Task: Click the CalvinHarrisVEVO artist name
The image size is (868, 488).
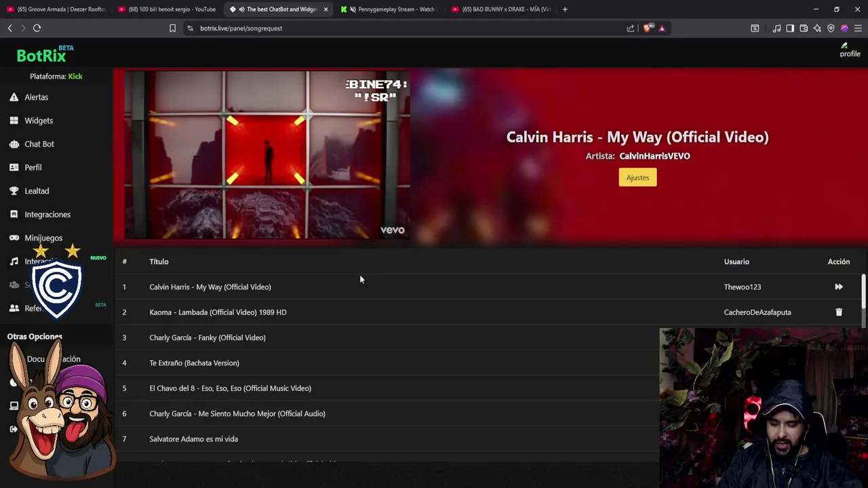Action: tap(654, 156)
